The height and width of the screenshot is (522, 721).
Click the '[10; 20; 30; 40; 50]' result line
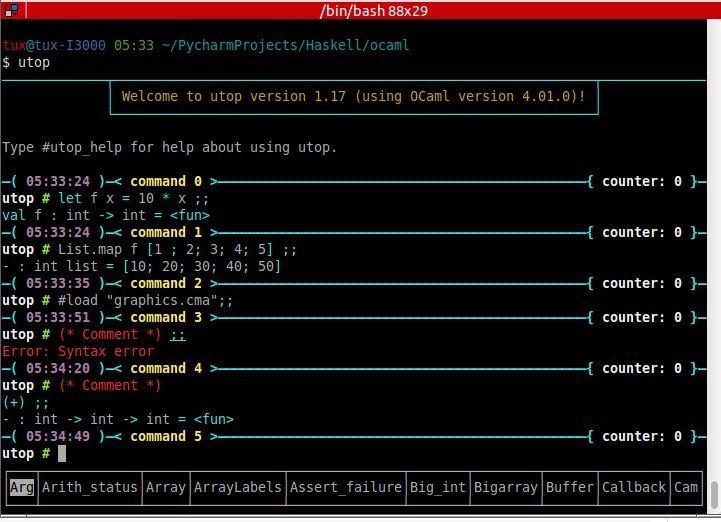pos(201,267)
